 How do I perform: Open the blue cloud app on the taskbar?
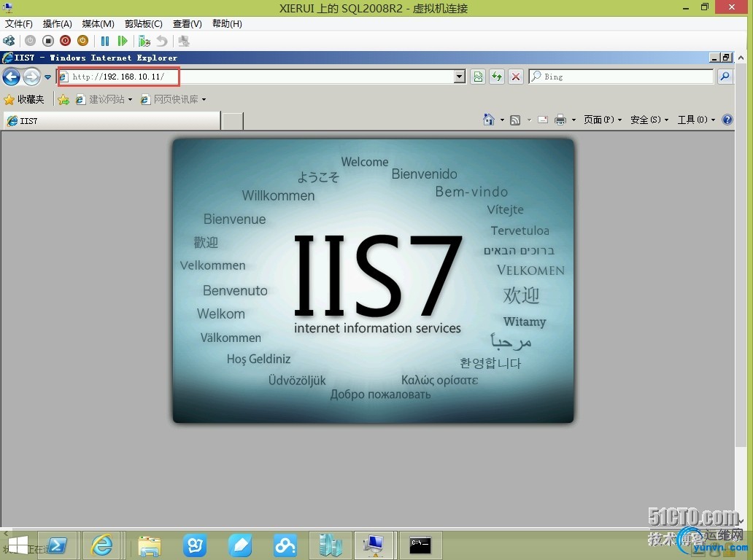click(285, 545)
